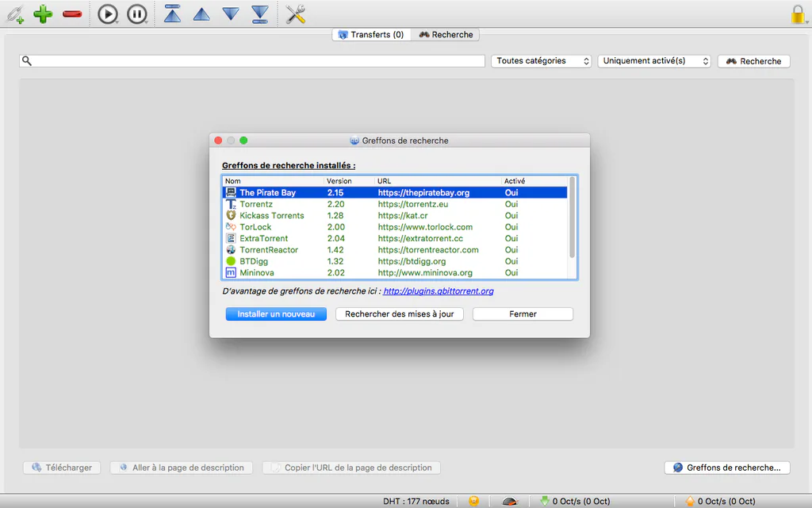Image resolution: width=812 pixels, height=508 pixels.
Task: Click the search text input field
Action: [252, 61]
